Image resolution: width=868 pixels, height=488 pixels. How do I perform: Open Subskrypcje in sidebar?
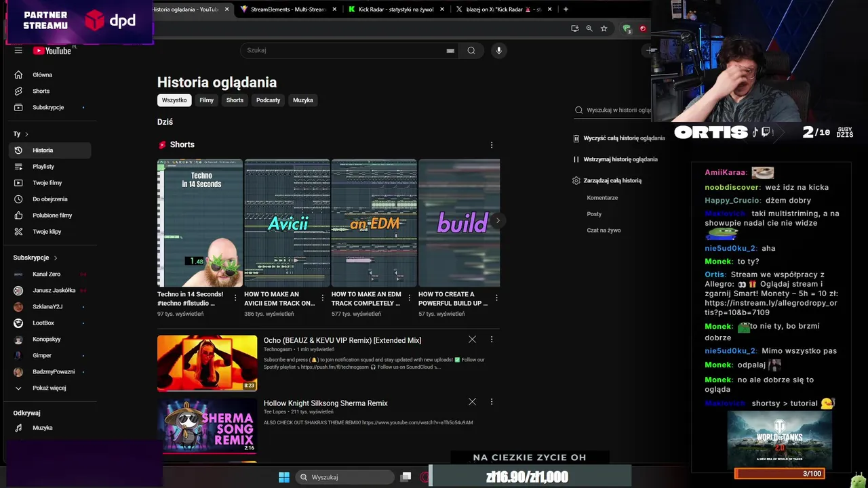click(50, 107)
